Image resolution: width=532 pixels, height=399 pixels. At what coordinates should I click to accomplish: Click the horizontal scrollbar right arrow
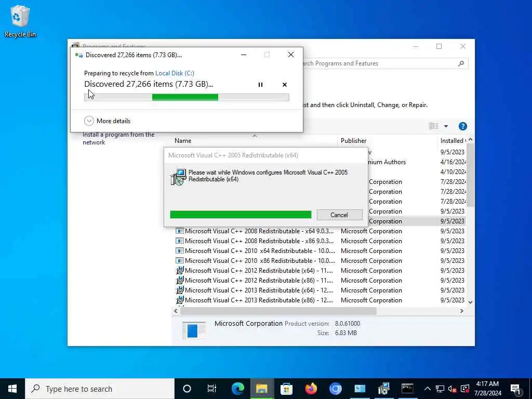click(461, 311)
